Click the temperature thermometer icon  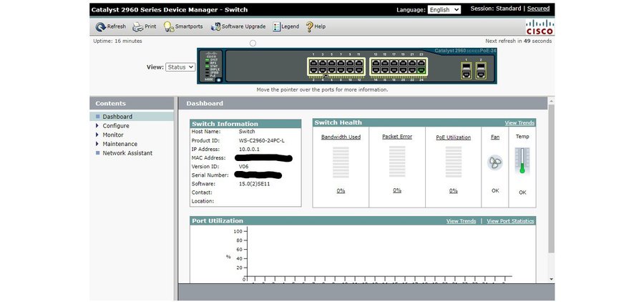(522, 160)
